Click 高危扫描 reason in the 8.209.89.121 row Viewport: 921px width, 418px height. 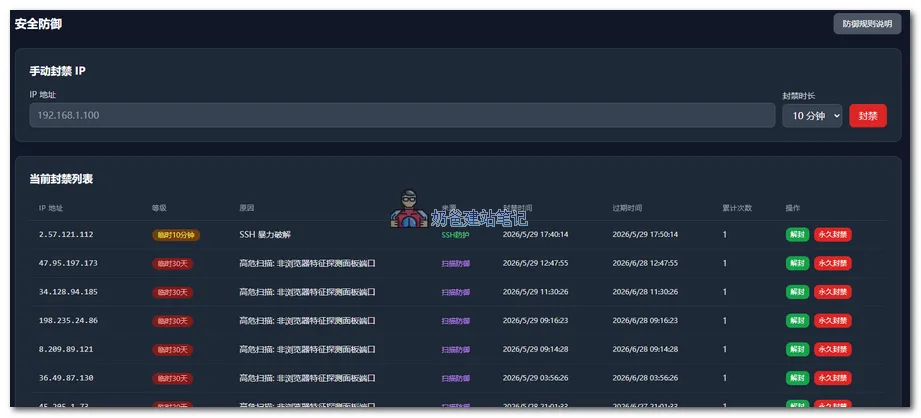[307, 349]
